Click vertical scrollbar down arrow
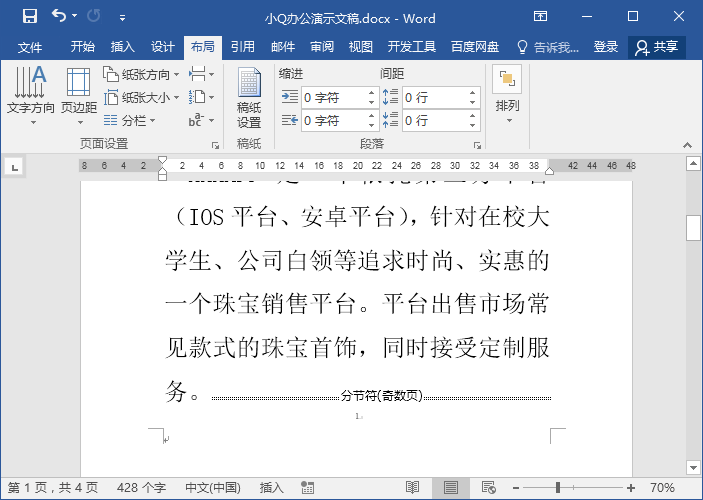 coord(693,468)
